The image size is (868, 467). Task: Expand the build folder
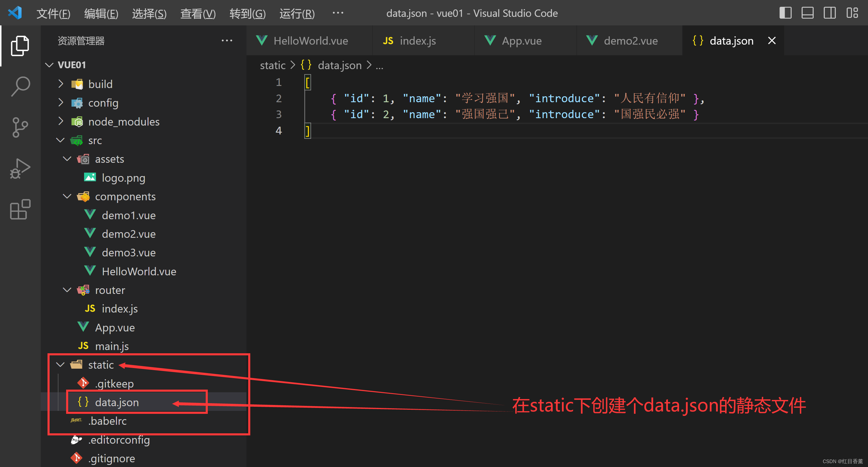click(100, 84)
